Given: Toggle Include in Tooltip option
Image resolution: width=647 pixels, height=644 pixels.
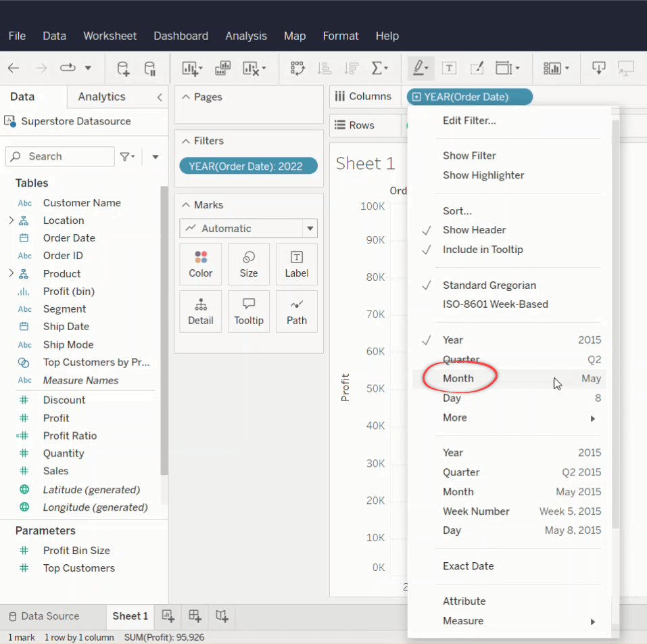Looking at the screenshot, I should tap(481, 250).
